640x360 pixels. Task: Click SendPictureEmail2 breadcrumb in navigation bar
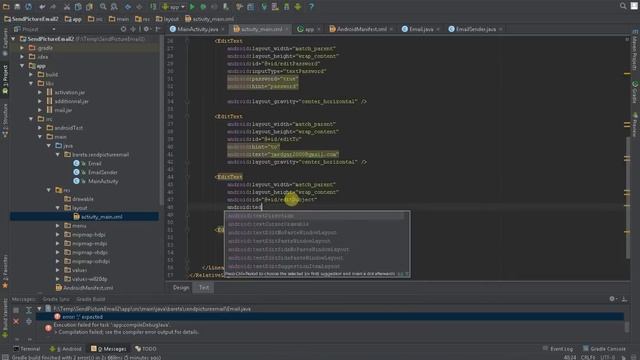(31, 19)
